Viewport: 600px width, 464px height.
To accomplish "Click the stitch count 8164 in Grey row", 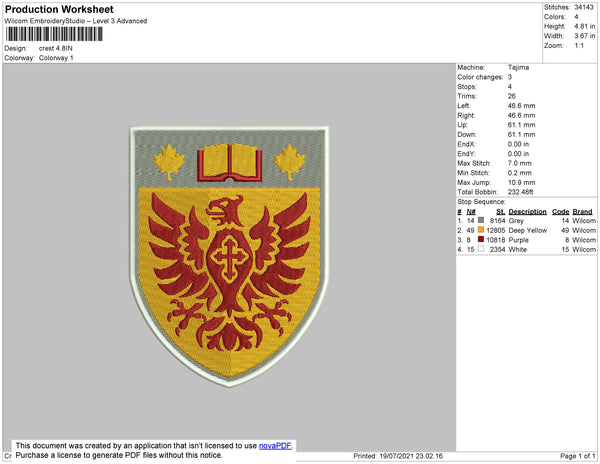I will (x=497, y=221).
